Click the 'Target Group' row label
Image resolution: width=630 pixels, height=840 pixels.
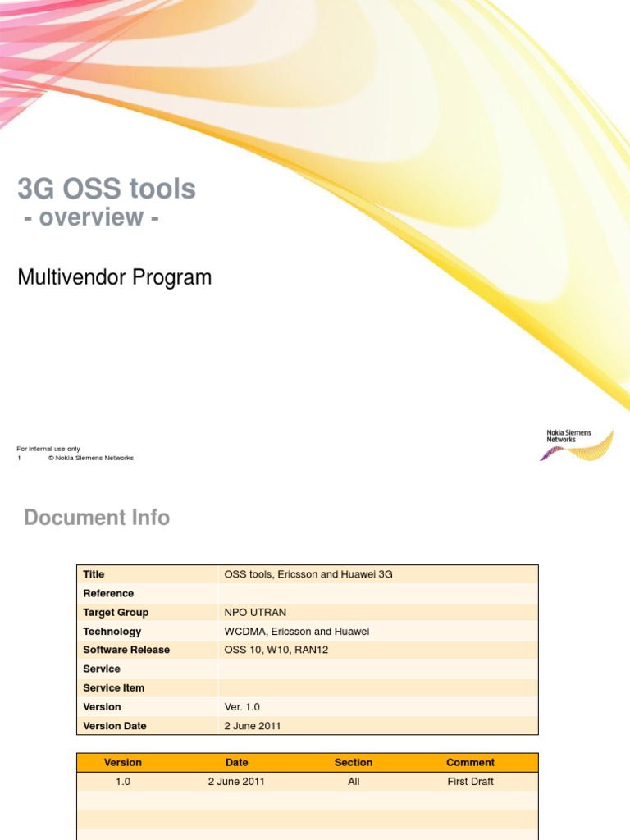(x=116, y=612)
